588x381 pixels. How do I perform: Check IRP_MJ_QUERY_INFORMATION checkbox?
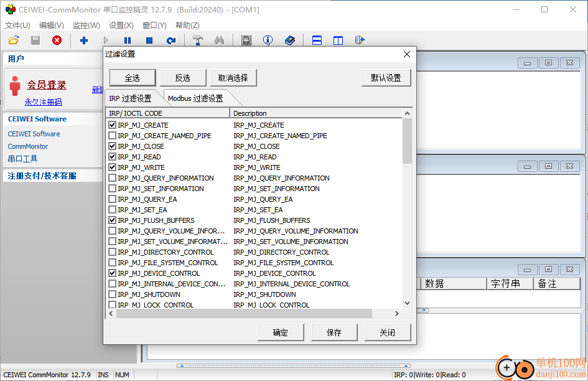click(112, 177)
